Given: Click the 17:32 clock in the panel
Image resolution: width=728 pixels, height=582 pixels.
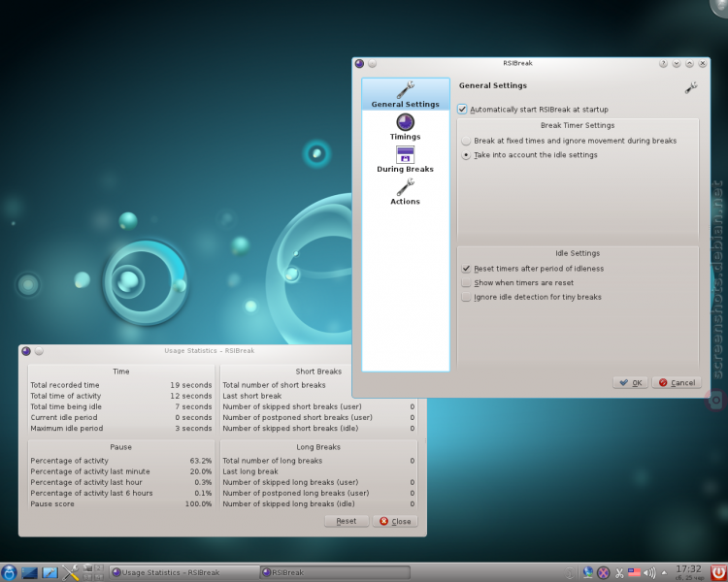Looking at the screenshot, I should click(688, 569).
